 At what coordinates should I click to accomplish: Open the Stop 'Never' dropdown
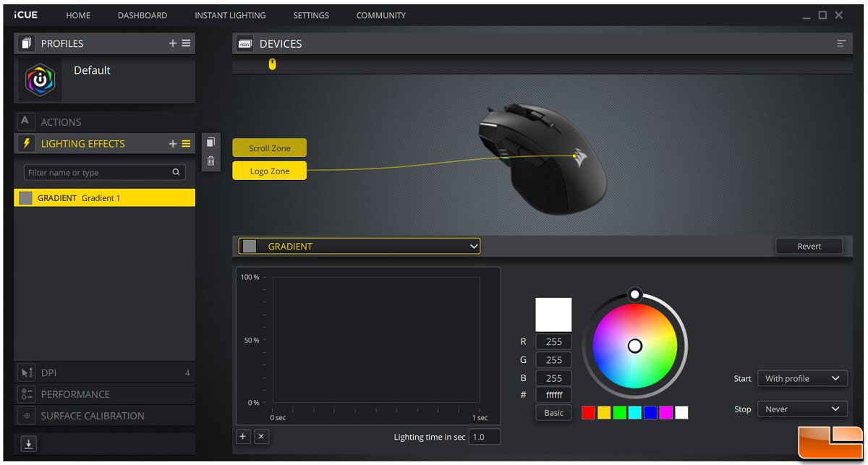(x=802, y=409)
